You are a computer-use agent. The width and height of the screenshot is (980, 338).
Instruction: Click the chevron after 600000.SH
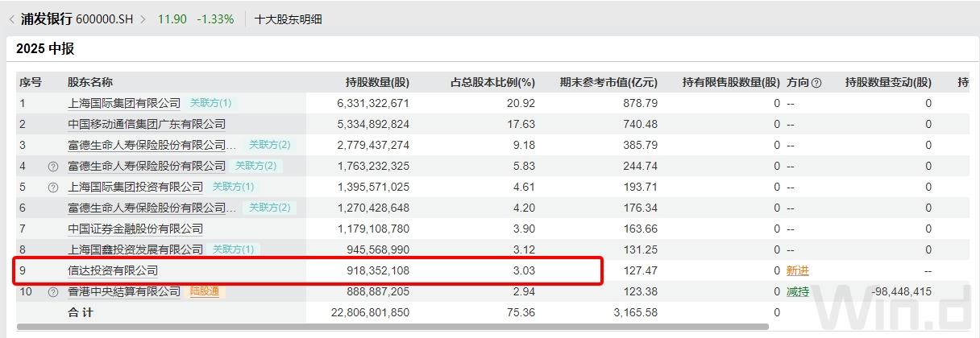[x=143, y=19]
